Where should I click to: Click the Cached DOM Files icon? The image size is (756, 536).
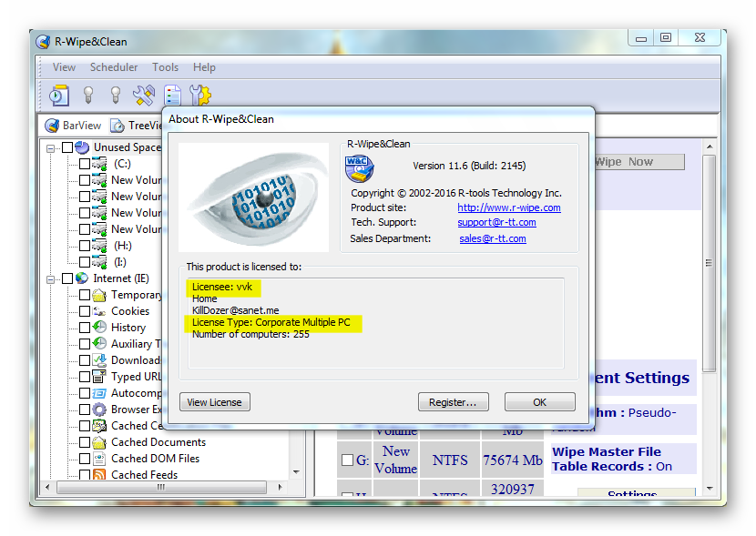(99, 459)
